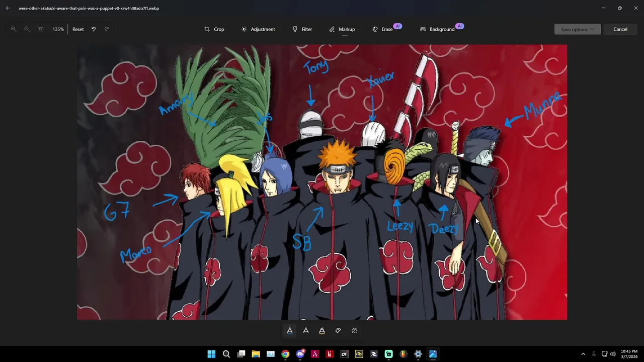The width and height of the screenshot is (644, 362).
Task: Switch to the Crop tab
Action: coord(214,29)
